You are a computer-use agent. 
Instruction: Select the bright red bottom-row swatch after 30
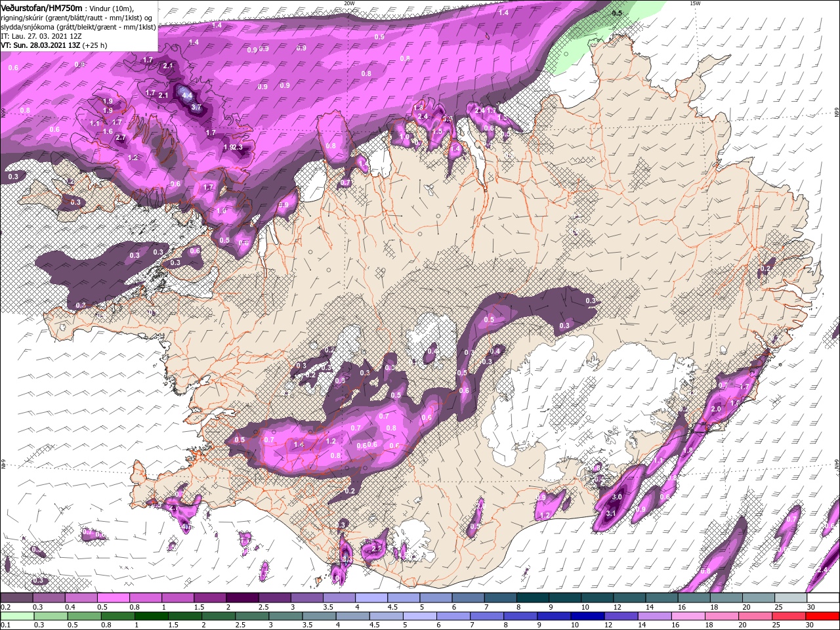(x=824, y=616)
